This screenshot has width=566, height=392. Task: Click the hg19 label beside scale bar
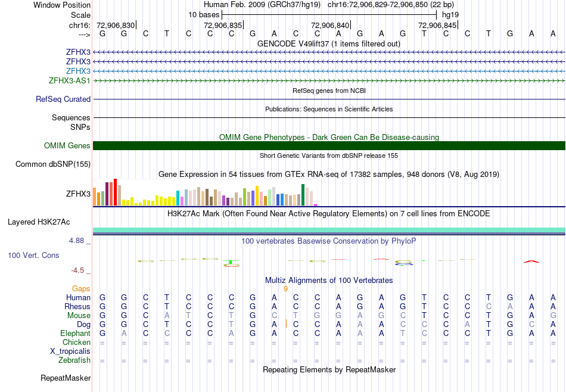[450, 15]
